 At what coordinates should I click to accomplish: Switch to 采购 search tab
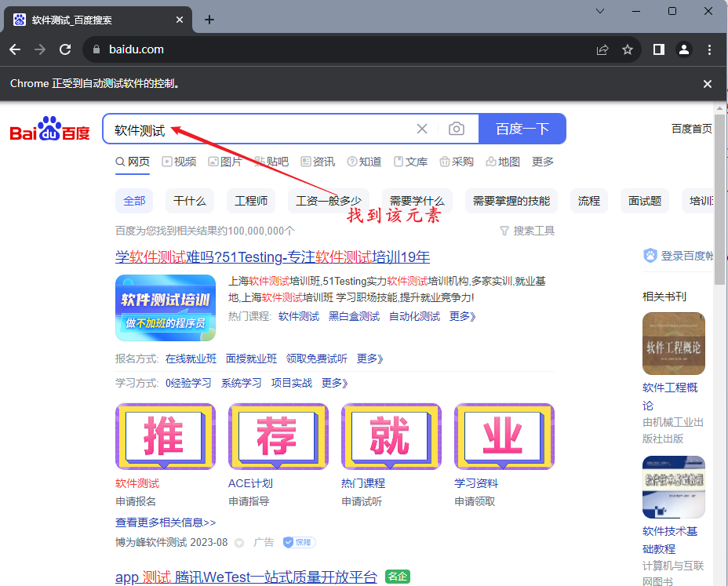coord(457,162)
